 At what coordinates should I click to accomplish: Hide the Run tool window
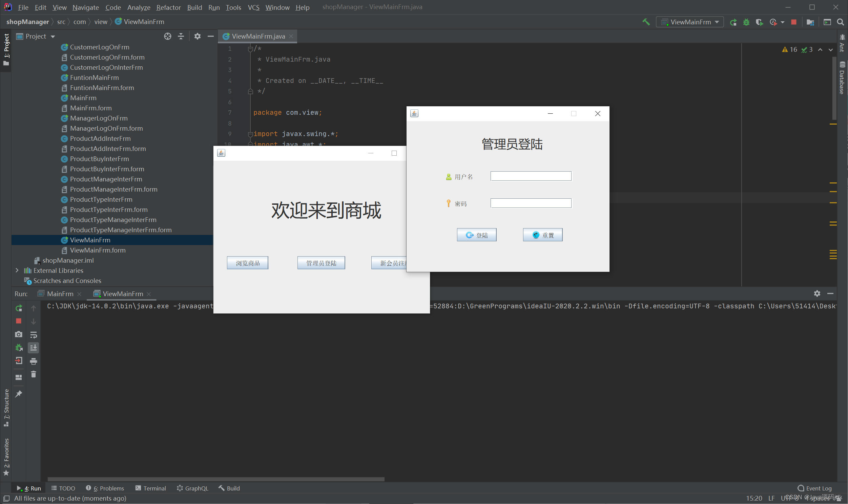click(x=830, y=293)
